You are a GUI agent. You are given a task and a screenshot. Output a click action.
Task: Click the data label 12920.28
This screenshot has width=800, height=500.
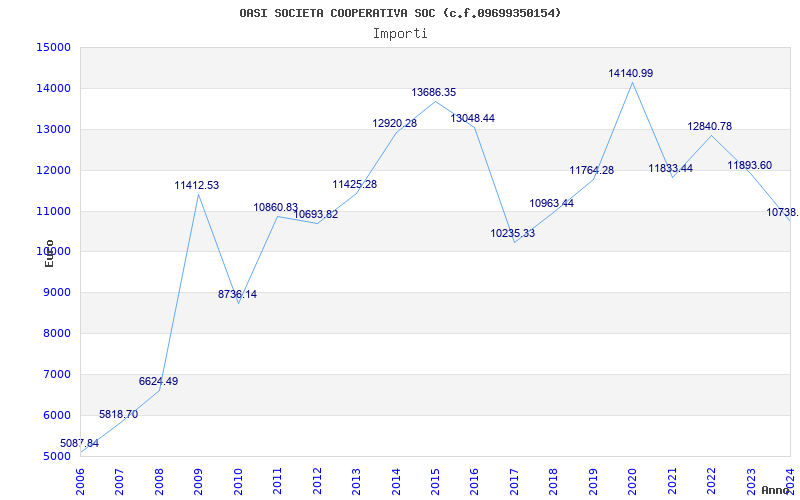point(394,123)
